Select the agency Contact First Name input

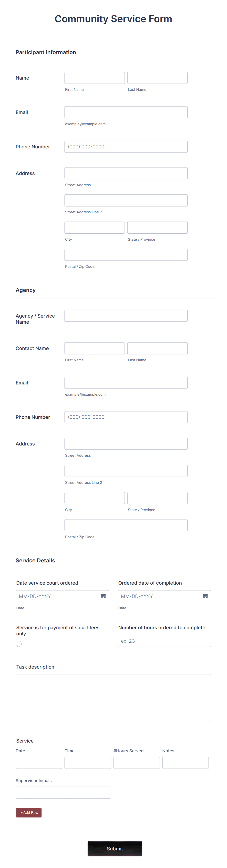tap(94, 348)
